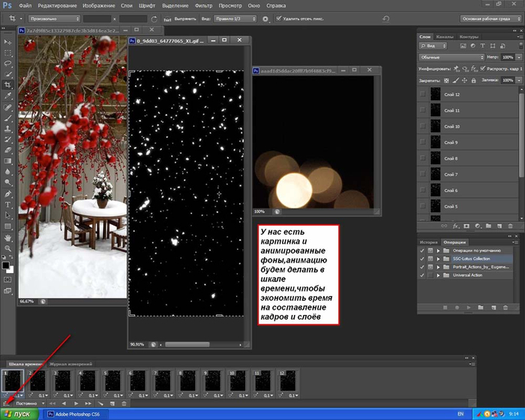525x420 pixels.
Task: Select the Eraser tool
Action: (x=7, y=150)
